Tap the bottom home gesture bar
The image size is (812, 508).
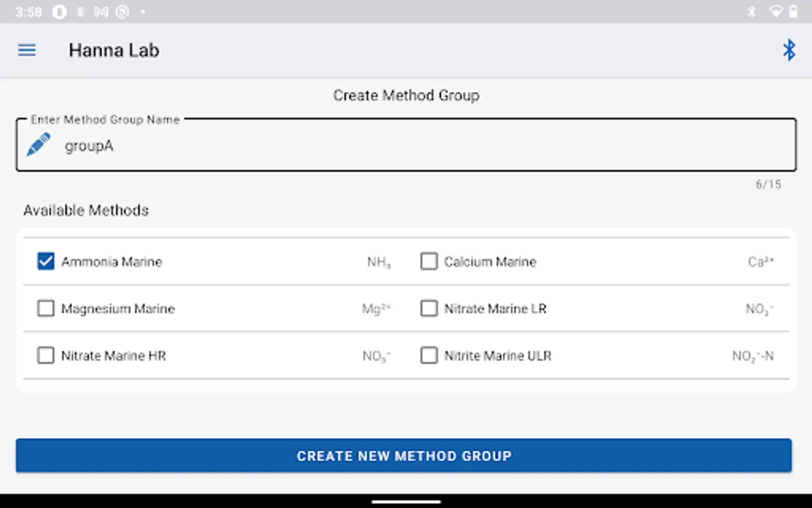[x=406, y=501]
